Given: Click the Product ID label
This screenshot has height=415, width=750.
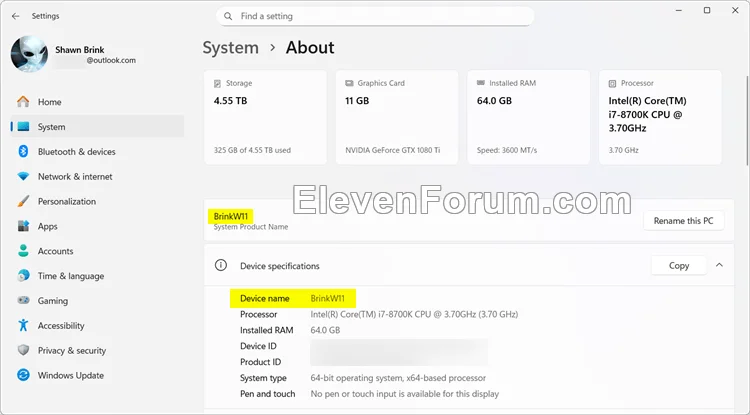Looking at the screenshot, I should [x=260, y=362].
